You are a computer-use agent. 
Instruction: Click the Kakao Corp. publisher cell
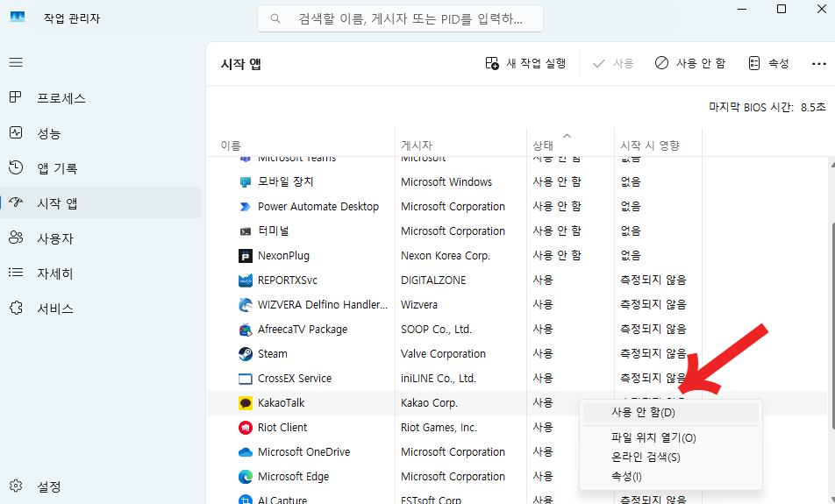tap(429, 403)
